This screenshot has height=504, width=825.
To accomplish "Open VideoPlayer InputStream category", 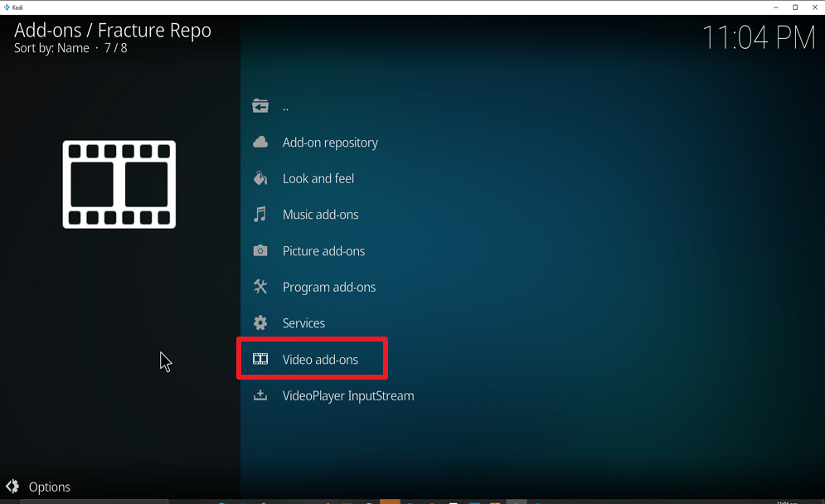I will tap(347, 395).
